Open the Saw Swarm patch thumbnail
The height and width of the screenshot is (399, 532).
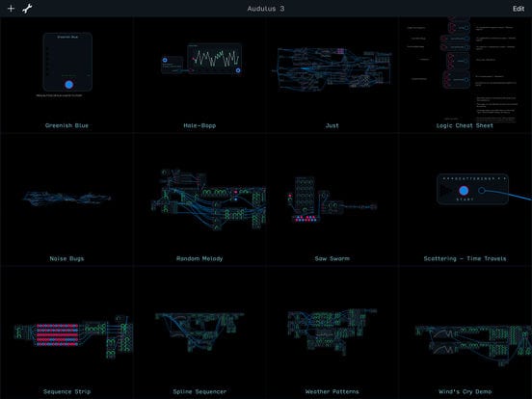[332, 199]
